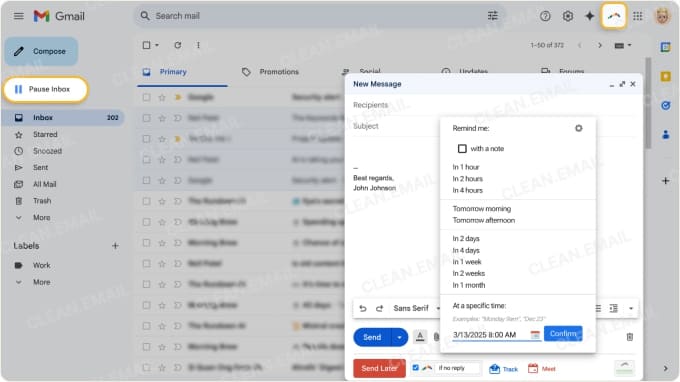680x382 pixels.
Task: Open the Gmail main menu hamburger
Action: [19, 16]
